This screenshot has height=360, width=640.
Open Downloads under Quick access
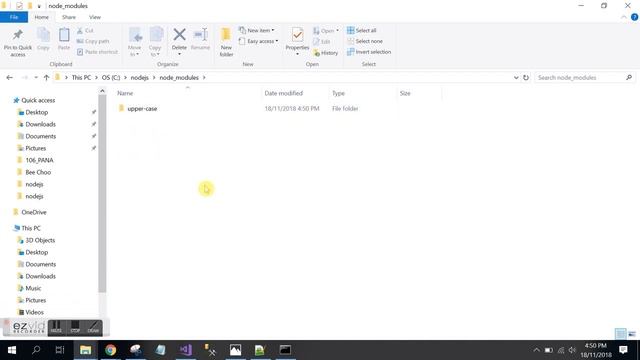(x=40, y=124)
